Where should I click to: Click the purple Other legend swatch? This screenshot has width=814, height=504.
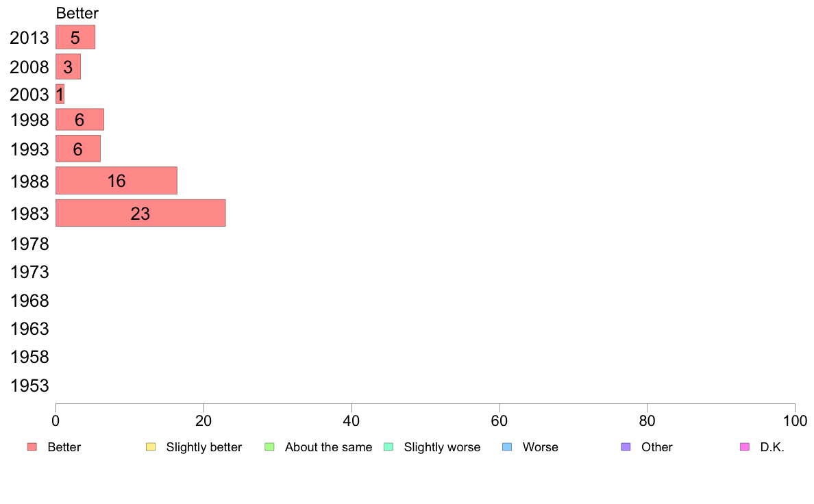pyautogui.click(x=626, y=447)
